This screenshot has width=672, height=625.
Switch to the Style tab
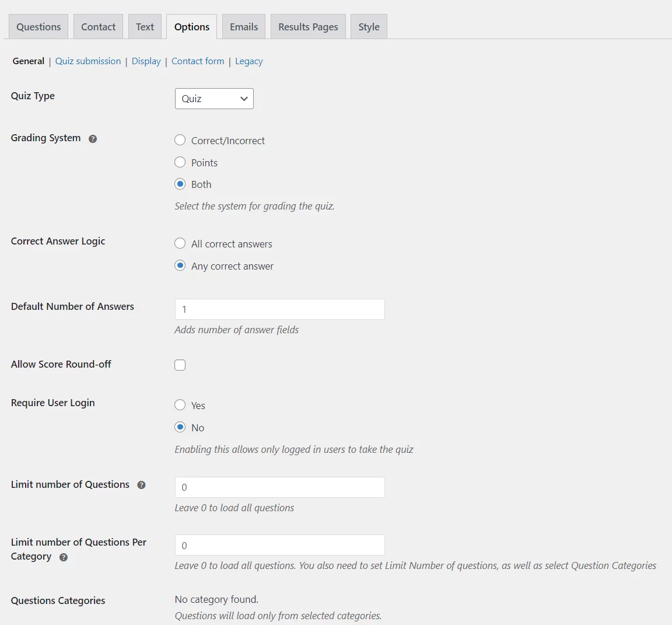[369, 27]
